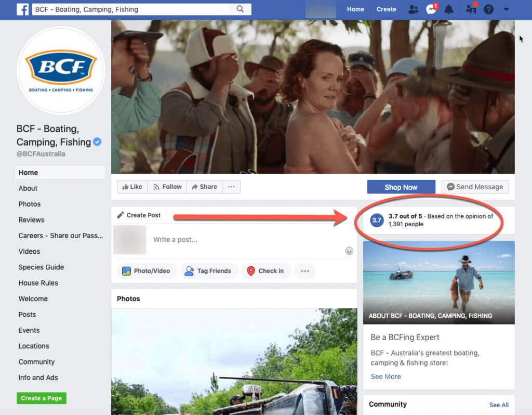Open the Species Guide section

tap(41, 267)
